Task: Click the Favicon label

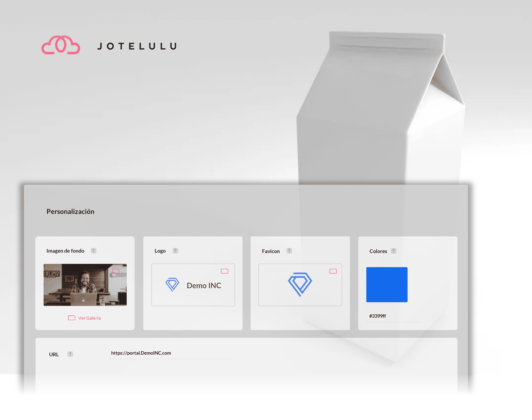Action: (271, 251)
